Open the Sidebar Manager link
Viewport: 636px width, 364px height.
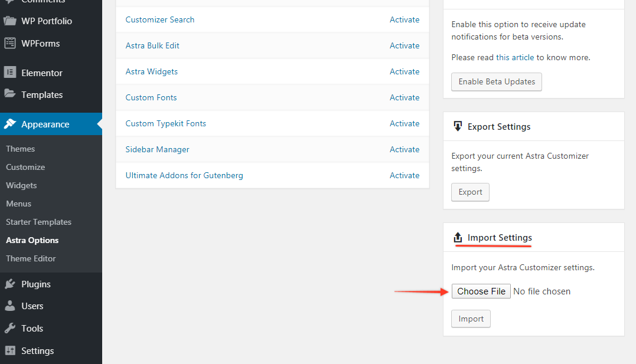(158, 149)
